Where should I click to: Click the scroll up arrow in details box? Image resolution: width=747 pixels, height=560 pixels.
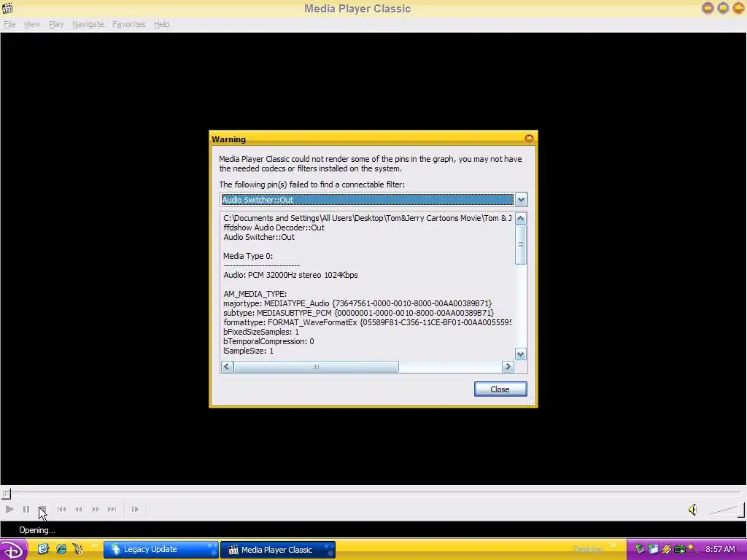(521, 219)
